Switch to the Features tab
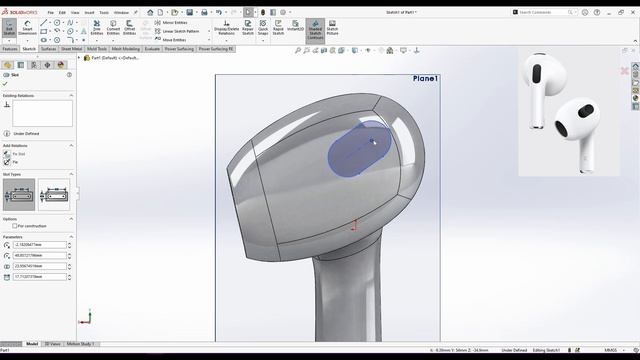The width and height of the screenshot is (640, 360). click(x=10, y=49)
